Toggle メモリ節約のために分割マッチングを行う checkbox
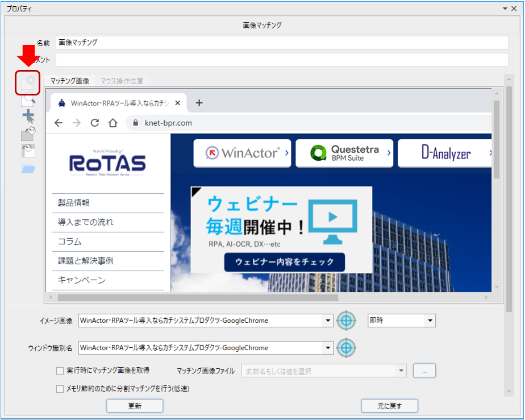This screenshot has width=525, height=420. [60, 389]
